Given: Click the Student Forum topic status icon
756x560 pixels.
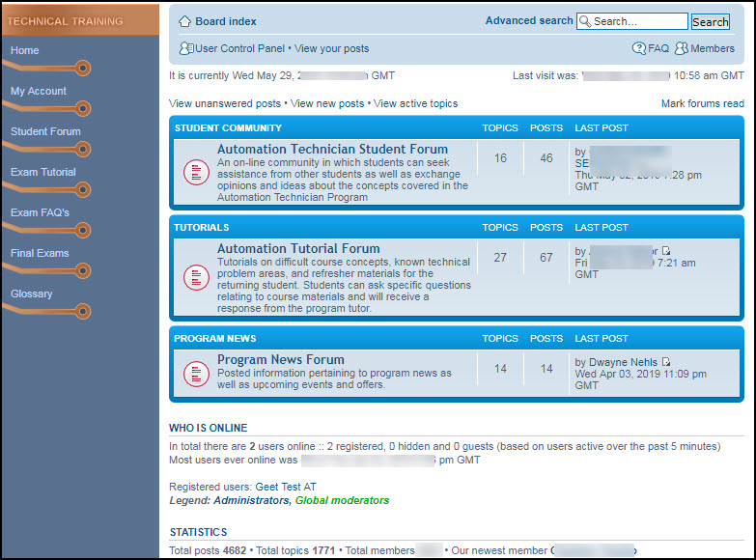Looking at the screenshot, I should [196, 172].
